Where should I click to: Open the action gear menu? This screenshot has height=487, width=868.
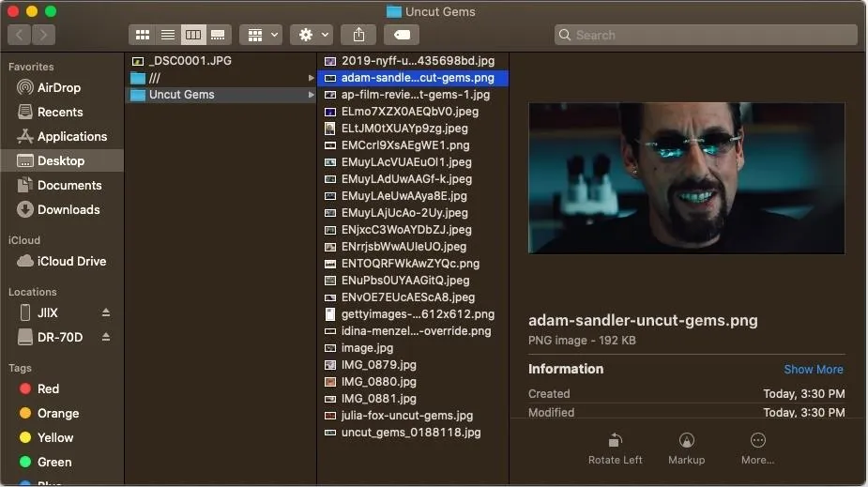312,35
